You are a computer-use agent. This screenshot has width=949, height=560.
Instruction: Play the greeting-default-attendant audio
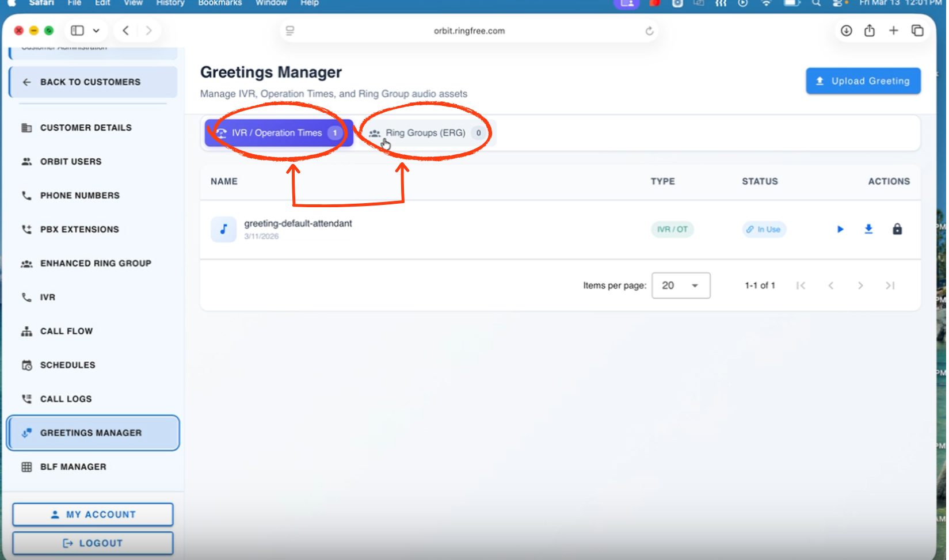click(x=840, y=229)
